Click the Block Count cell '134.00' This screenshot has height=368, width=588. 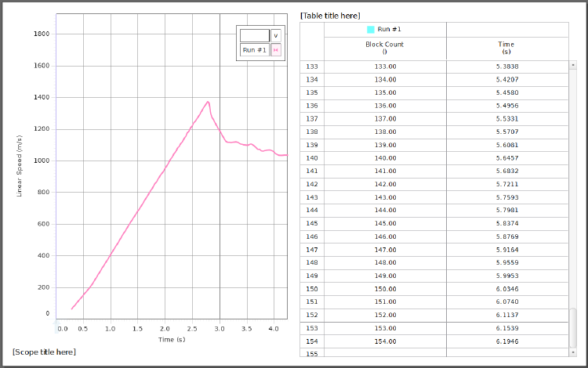385,80
